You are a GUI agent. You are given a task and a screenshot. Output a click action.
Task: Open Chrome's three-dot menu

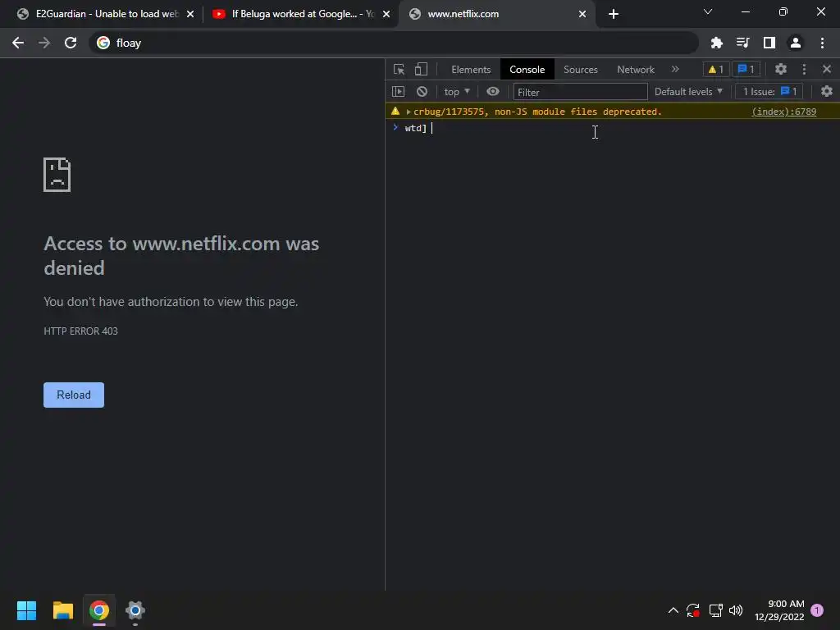(822, 43)
